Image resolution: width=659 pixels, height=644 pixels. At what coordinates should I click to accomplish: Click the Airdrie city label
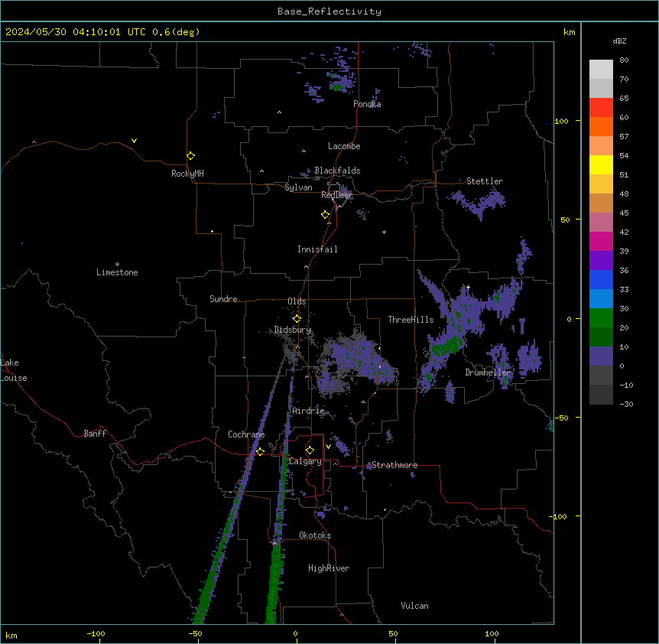(x=308, y=411)
